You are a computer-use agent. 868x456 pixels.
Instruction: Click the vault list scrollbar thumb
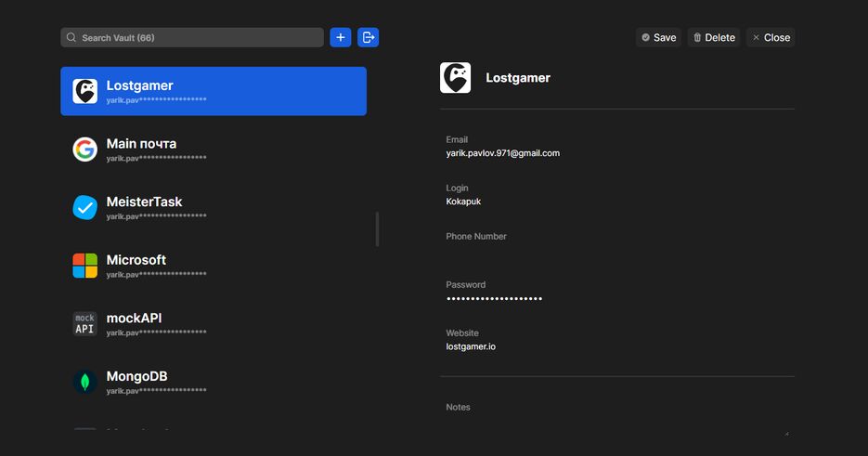point(378,228)
